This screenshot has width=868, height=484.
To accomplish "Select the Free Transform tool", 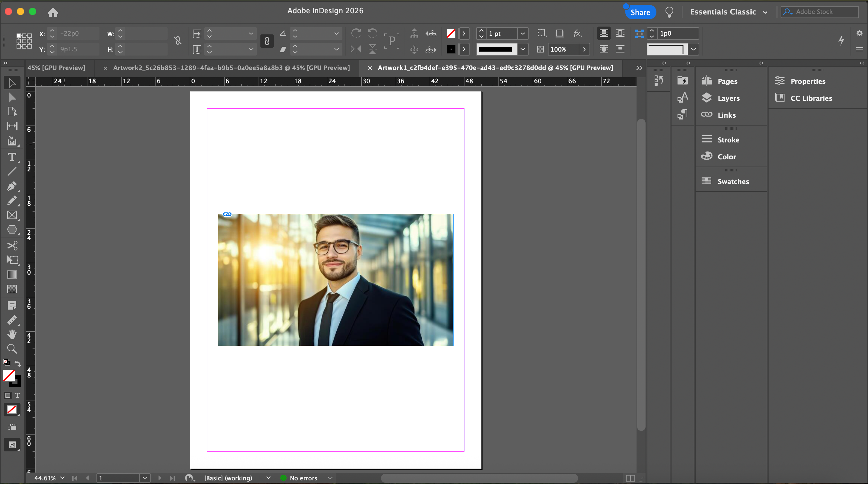I will pos(12,260).
